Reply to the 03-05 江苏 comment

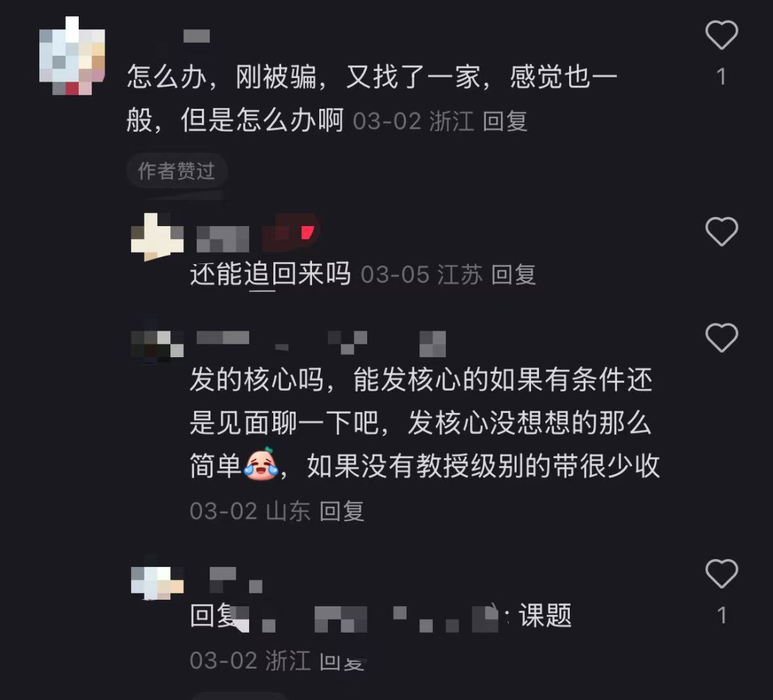pyautogui.click(x=513, y=275)
